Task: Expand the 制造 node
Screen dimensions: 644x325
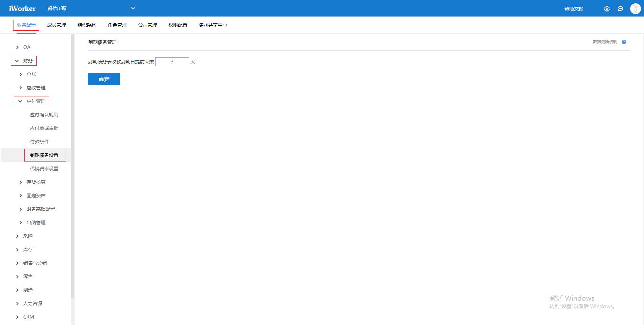Action: coord(17,290)
